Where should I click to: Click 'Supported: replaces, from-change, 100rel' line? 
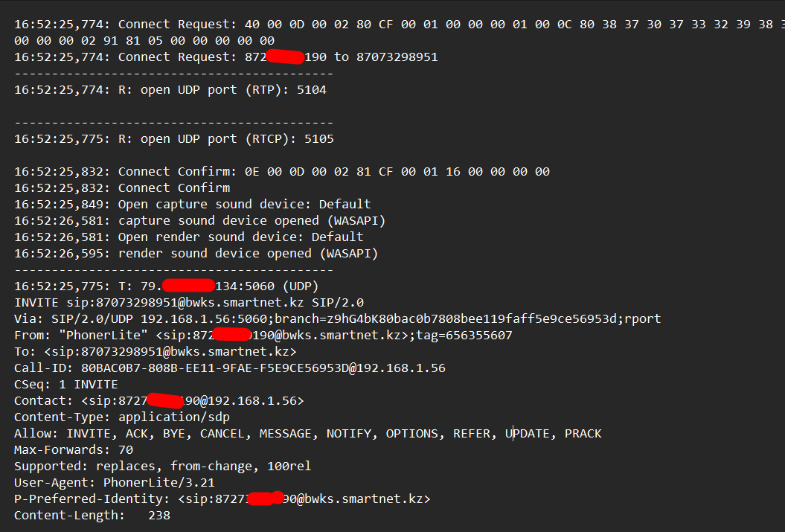tap(163, 466)
